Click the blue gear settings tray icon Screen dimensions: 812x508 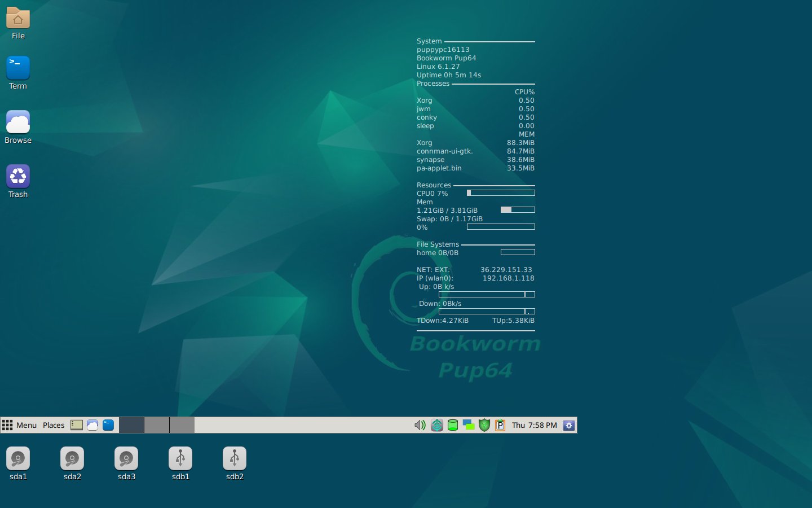[x=569, y=425]
